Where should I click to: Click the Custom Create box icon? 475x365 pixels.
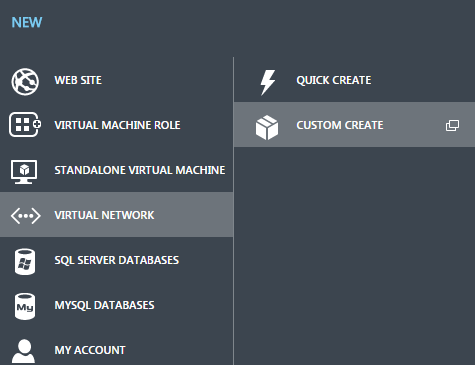tap(267, 127)
